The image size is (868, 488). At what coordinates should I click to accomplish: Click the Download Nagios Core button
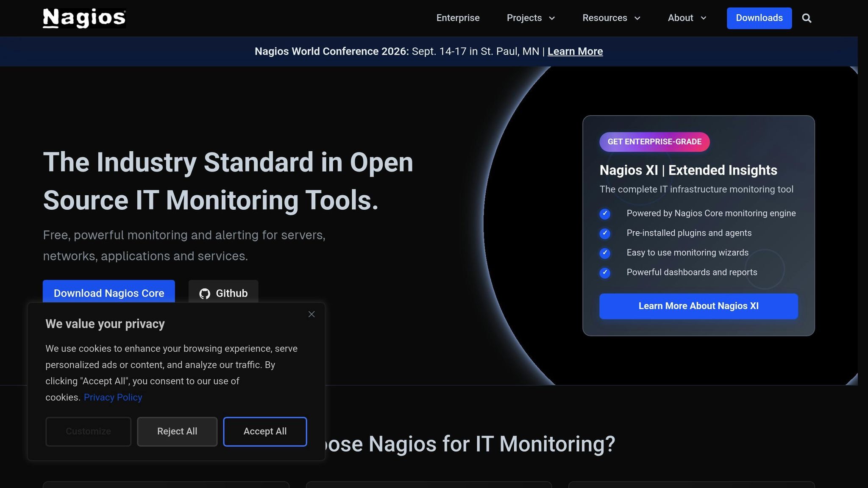(x=108, y=293)
